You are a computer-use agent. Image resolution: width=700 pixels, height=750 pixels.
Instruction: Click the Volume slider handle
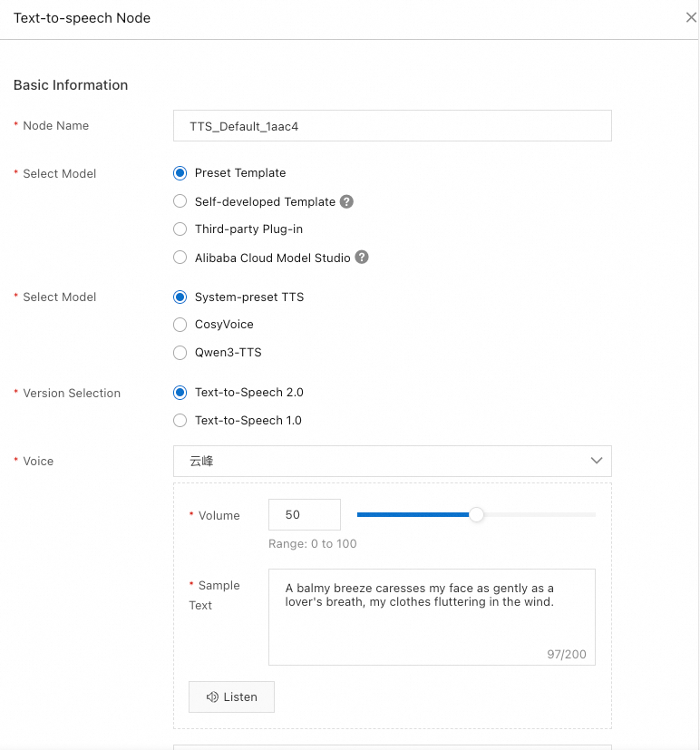[x=477, y=515]
